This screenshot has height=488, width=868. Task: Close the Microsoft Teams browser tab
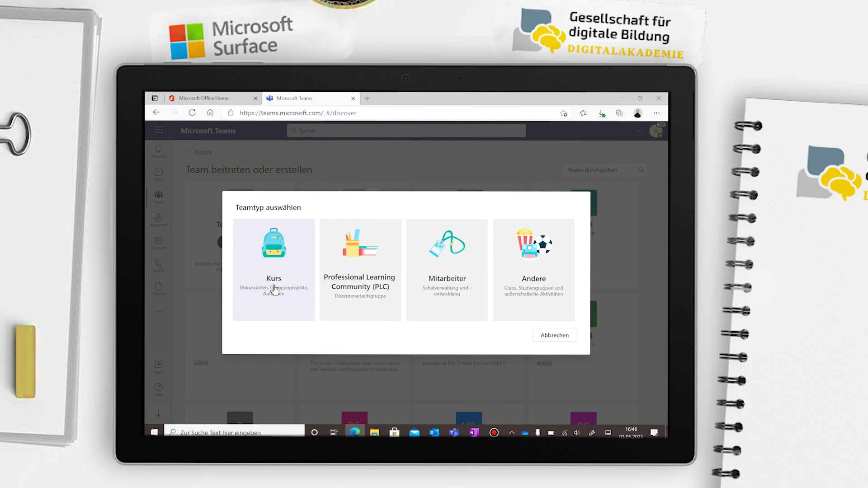(x=353, y=98)
